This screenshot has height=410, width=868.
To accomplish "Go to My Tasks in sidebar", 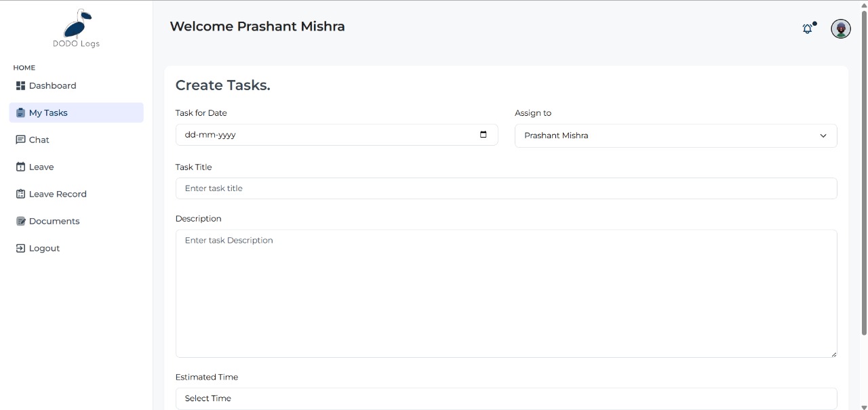I will [48, 113].
